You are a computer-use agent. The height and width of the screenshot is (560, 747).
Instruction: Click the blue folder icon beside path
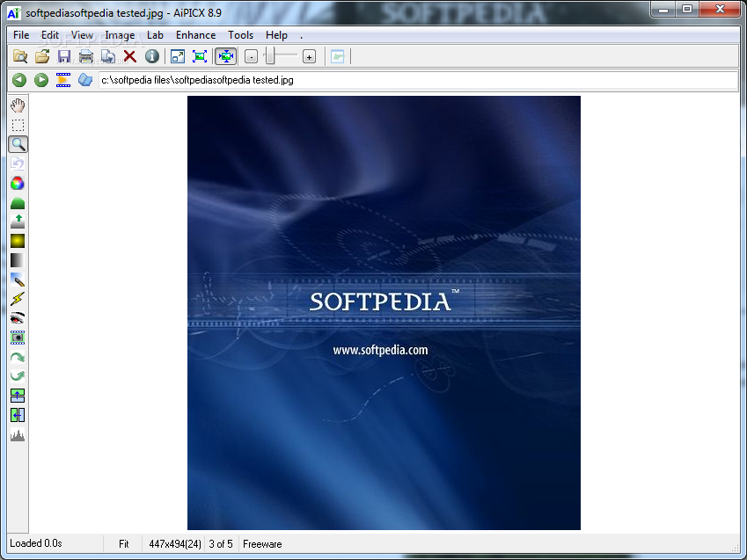(x=85, y=80)
